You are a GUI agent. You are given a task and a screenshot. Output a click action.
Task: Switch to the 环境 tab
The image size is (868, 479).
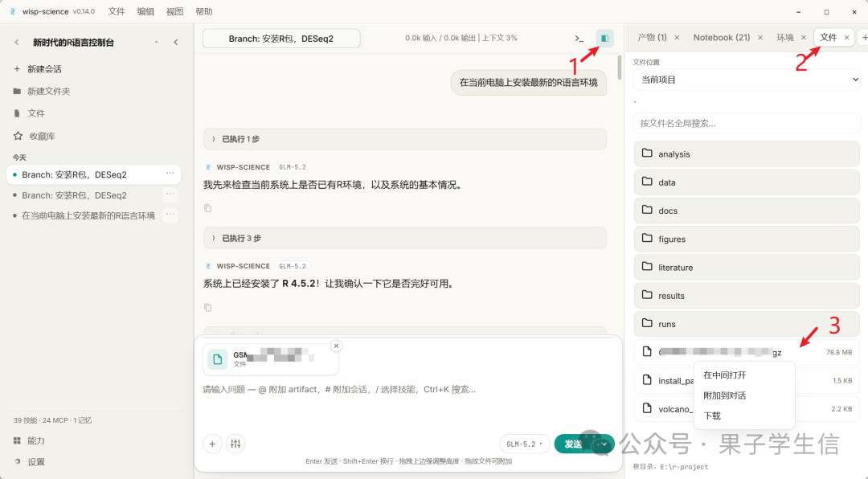785,37
